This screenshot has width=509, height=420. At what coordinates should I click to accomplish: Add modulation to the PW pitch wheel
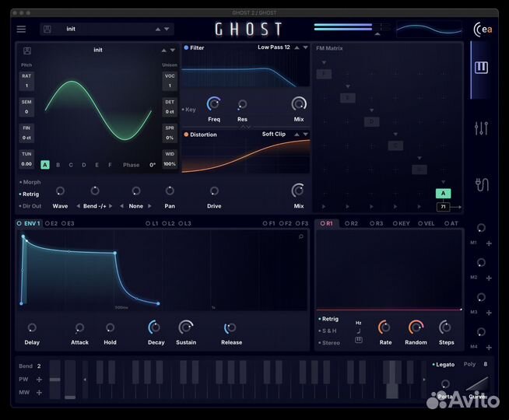coord(39,379)
